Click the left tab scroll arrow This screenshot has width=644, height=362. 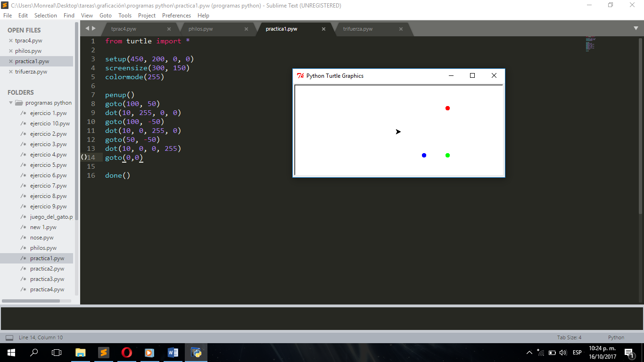(x=87, y=28)
